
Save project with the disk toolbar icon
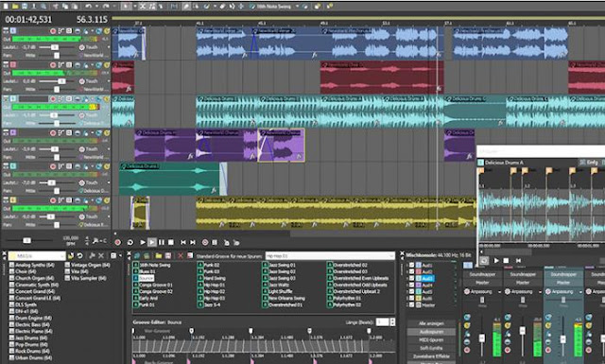pyautogui.click(x=25, y=7)
